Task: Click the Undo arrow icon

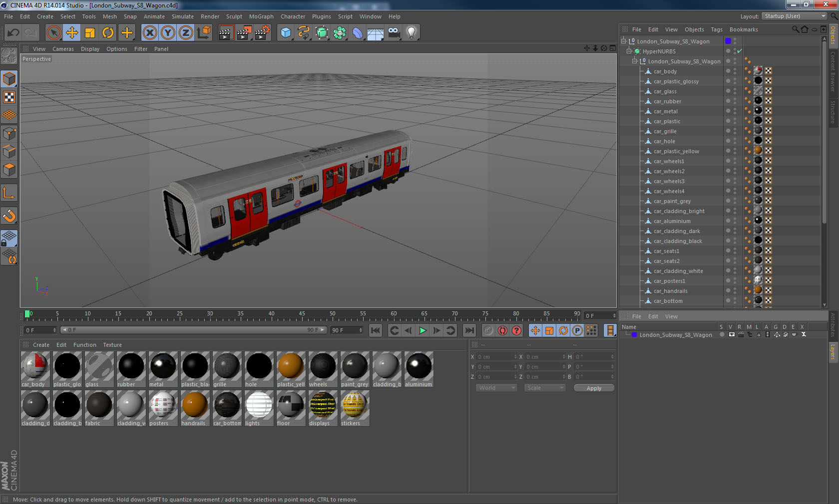Action: point(13,33)
